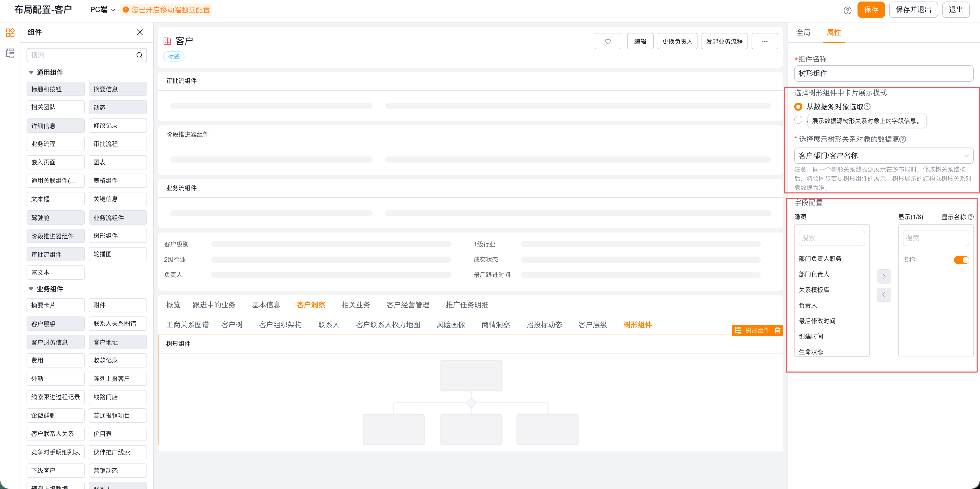Select the 树形组件 component in 通用组件 list
Image resolution: width=980 pixels, height=489 pixels.
[118, 236]
